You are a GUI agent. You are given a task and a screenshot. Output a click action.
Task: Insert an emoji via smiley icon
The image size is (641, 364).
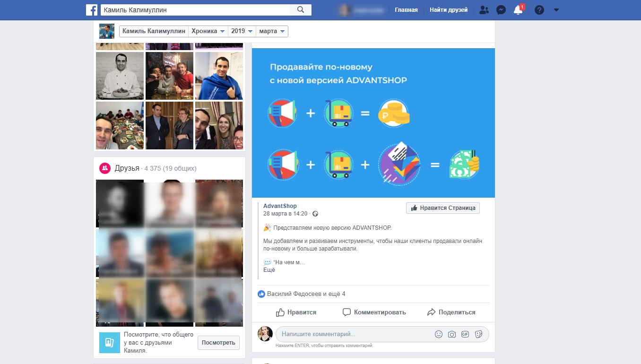coord(439,334)
